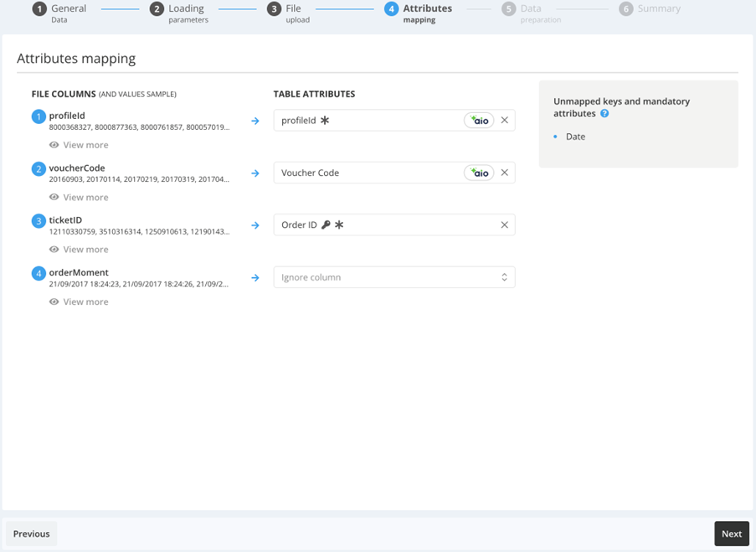Click the orderMoment sample values starting 21/09/2017
This screenshot has width=756, height=552.
(139, 284)
